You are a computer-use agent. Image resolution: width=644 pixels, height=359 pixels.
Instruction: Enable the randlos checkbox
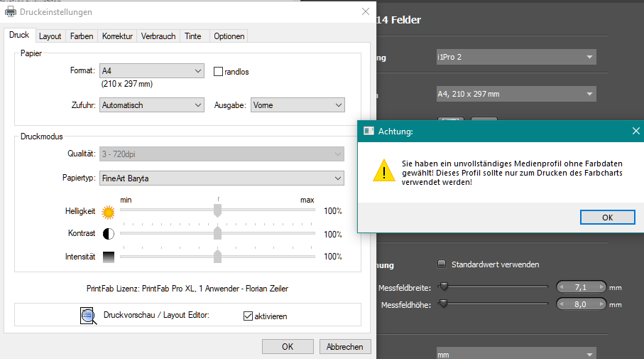point(219,71)
